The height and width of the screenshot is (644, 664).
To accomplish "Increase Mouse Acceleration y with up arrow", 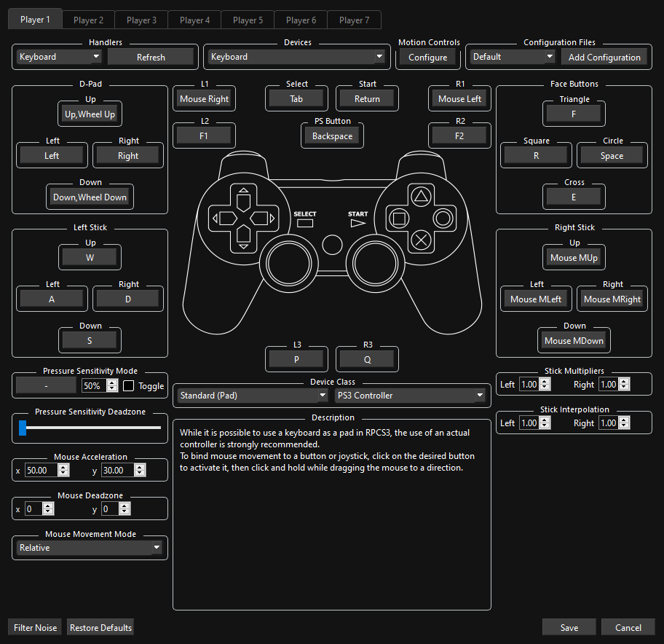I will coord(140,467).
